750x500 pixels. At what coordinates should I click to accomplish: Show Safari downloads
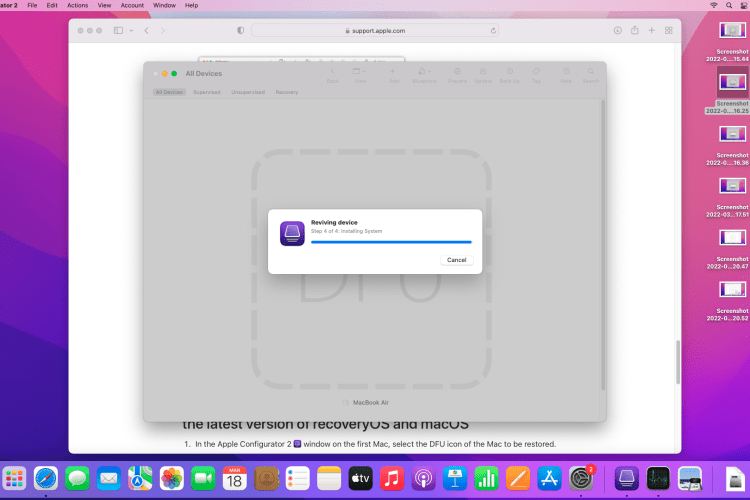click(618, 30)
